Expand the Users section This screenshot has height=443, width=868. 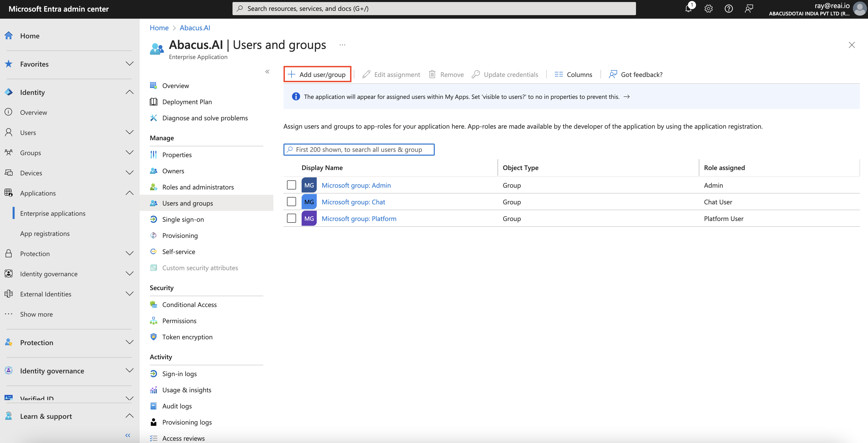tap(129, 132)
